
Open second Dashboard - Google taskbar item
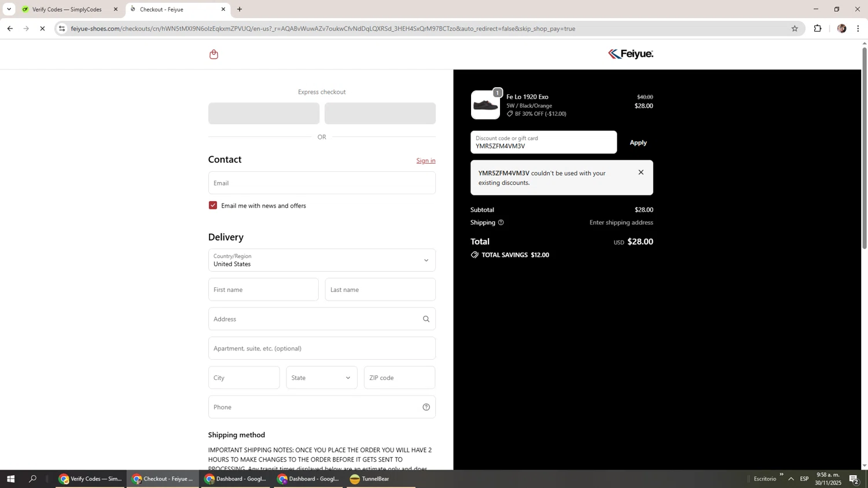[309, 479]
